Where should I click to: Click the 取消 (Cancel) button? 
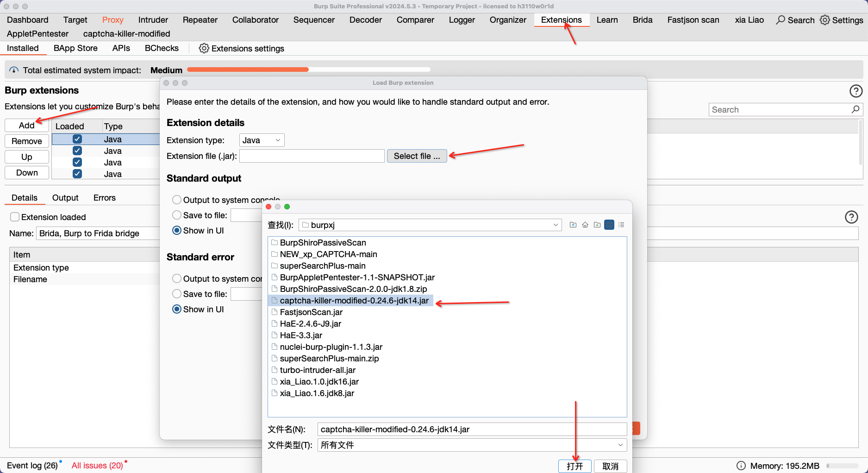pos(611,466)
